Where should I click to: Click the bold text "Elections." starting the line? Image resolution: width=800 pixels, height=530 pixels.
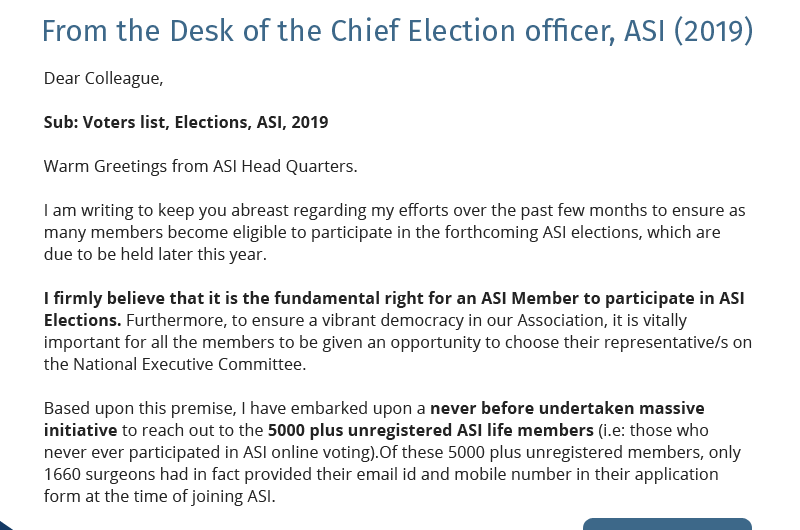point(83,320)
